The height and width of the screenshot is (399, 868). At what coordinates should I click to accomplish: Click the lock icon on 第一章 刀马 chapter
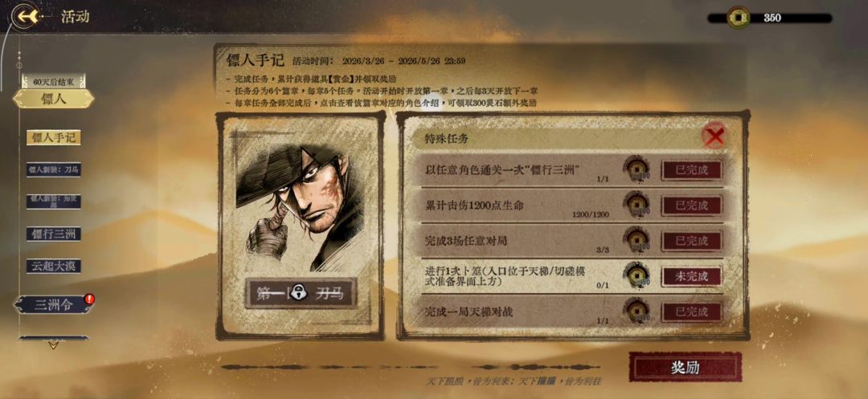pyautogui.click(x=300, y=293)
